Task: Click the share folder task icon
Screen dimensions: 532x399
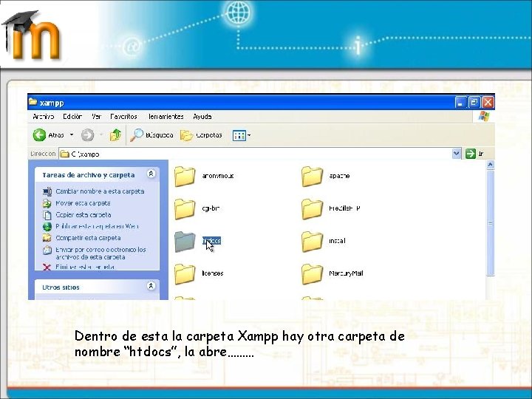Action: tap(47, 238)
